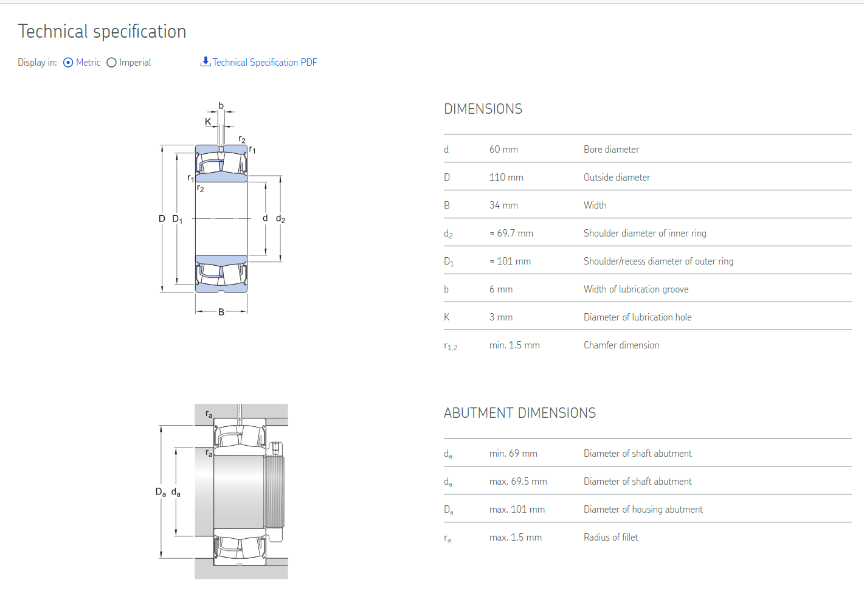This screenshot has height=616, width=864.
Task: Click the outside diameter value 110 mm
Action: [x=506, y=178]
